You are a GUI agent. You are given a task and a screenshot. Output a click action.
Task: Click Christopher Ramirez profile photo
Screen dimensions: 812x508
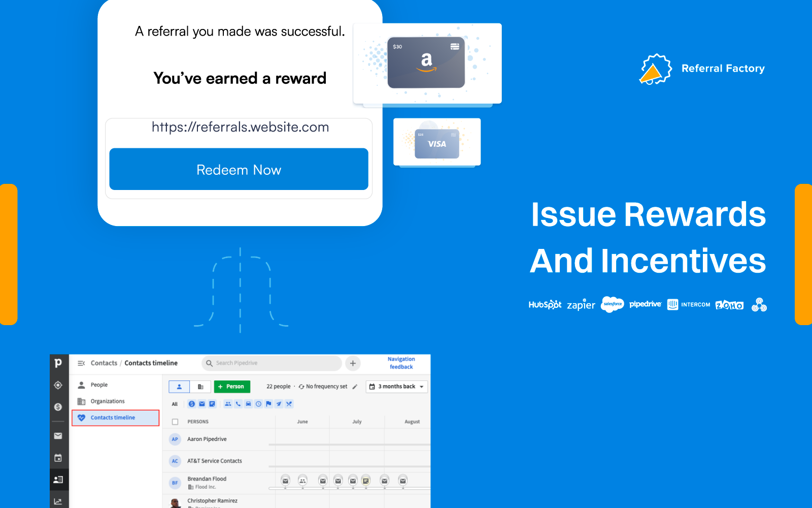[175, 503]
